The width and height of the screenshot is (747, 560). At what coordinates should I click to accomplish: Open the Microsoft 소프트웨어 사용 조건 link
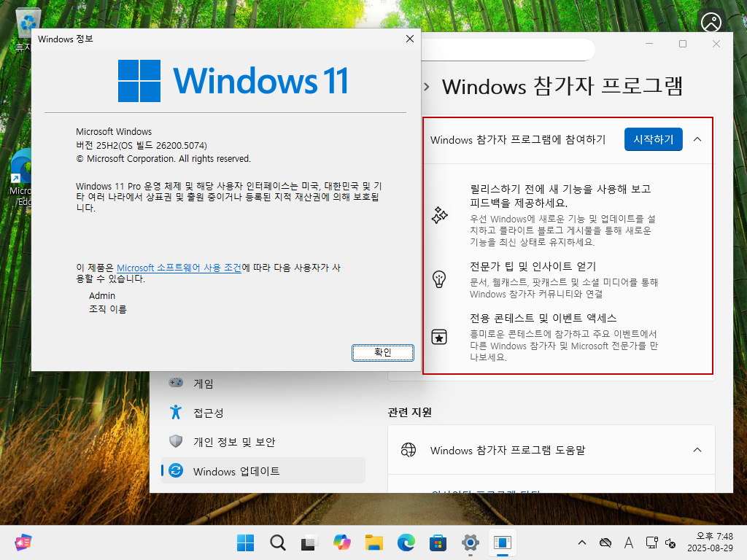[179, 268]
